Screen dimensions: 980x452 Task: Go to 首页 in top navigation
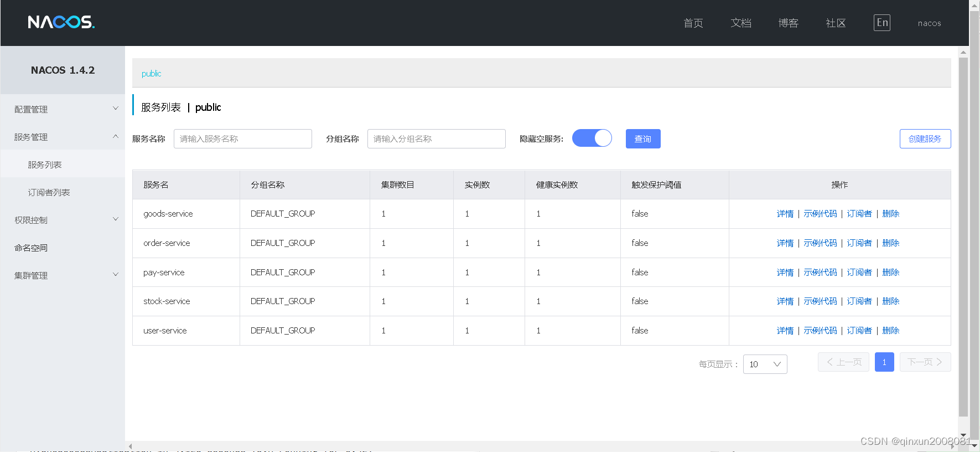point(693,23)
